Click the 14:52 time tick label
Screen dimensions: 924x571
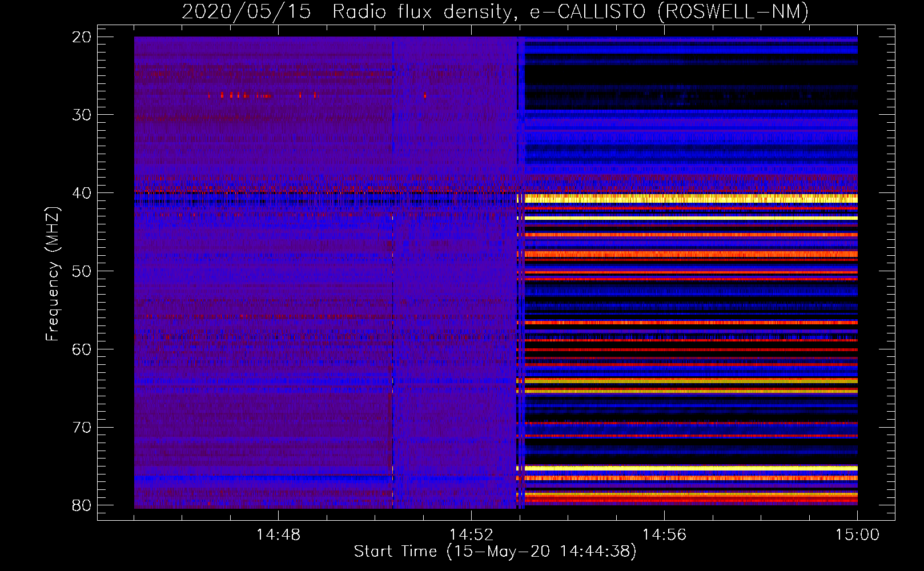point(471,535)
